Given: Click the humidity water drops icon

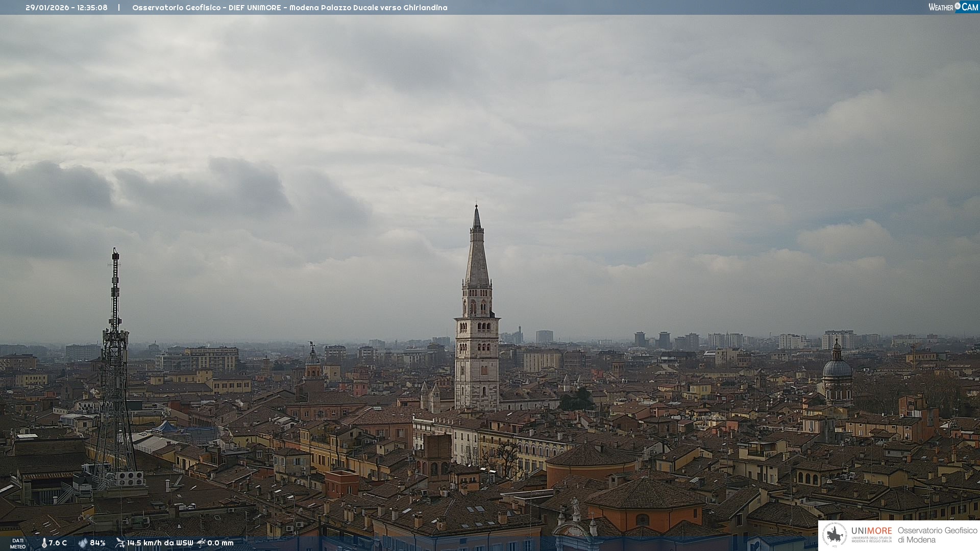Looking at the screenshot, I should coord(83,543).
